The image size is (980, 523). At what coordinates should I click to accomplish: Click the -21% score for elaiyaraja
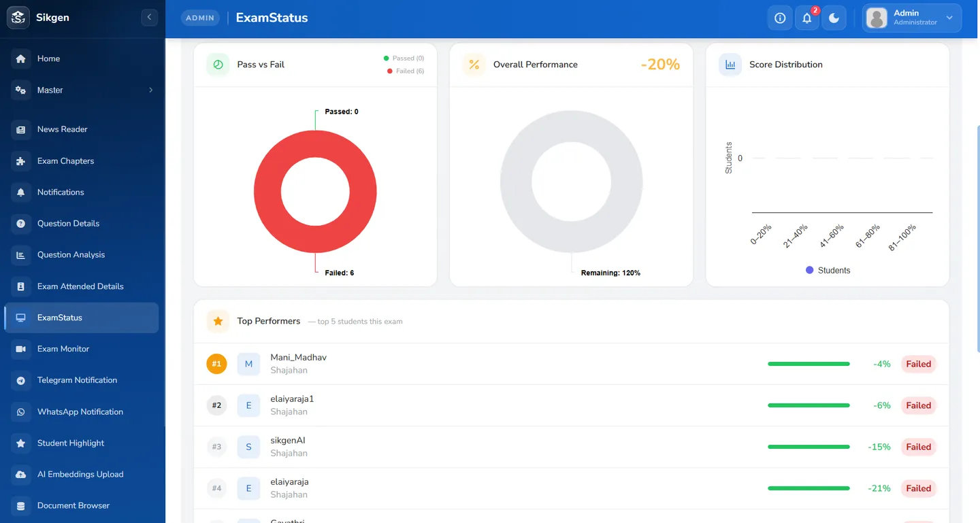tap(879, 488)
